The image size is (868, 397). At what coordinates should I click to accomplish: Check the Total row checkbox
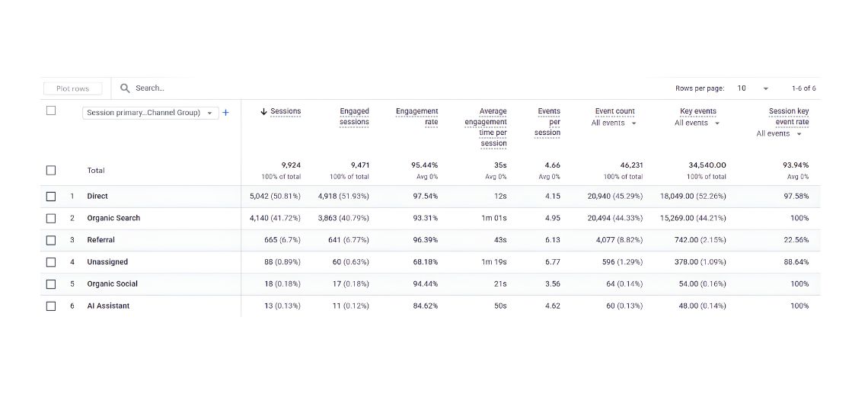[51, 171]
